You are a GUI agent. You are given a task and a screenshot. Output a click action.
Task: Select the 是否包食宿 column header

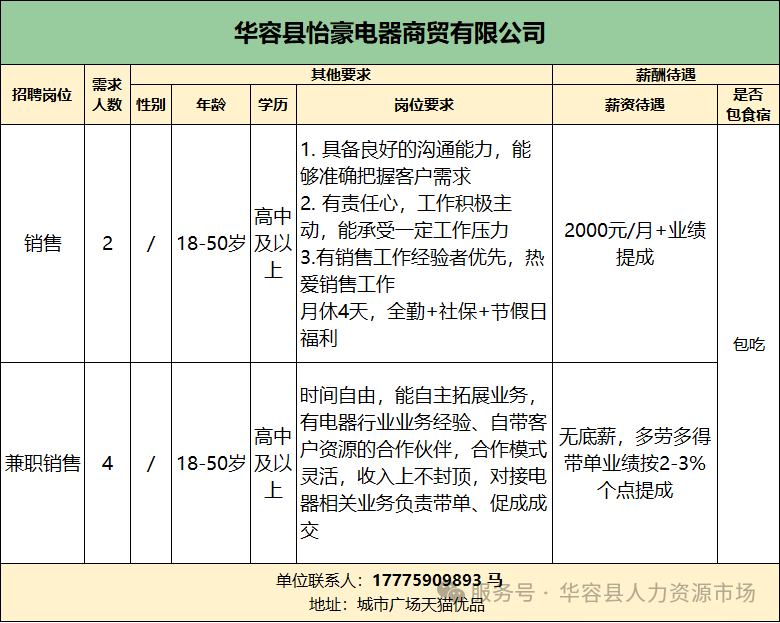pyautogui.click(x=748, y=104)
